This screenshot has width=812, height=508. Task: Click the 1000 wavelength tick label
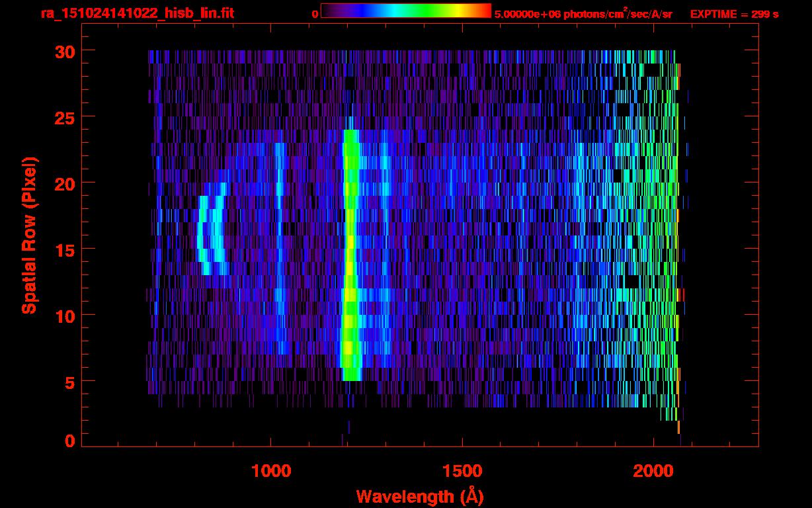[271, 471]
